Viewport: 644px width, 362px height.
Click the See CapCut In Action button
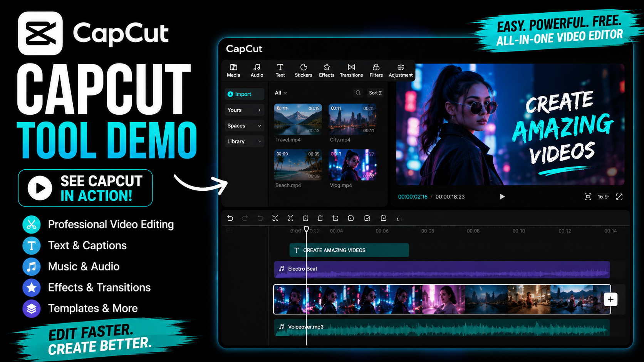click(x=86, y=188)
